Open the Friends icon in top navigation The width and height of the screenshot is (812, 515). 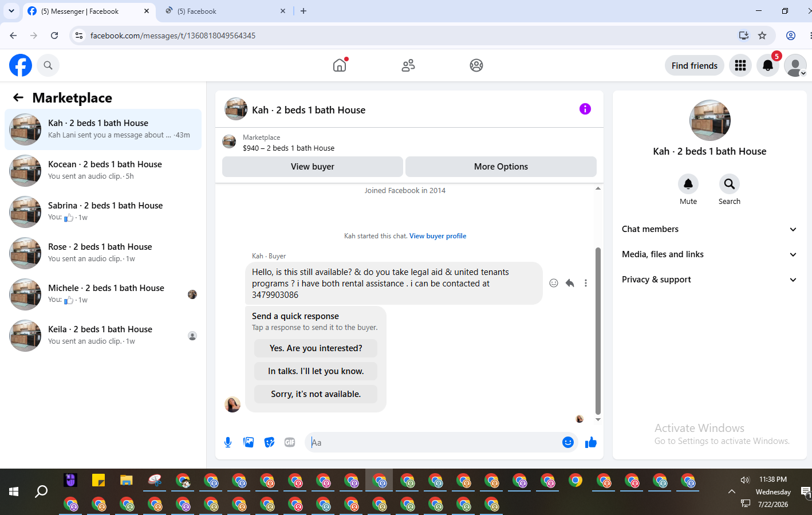coord(408,65)
